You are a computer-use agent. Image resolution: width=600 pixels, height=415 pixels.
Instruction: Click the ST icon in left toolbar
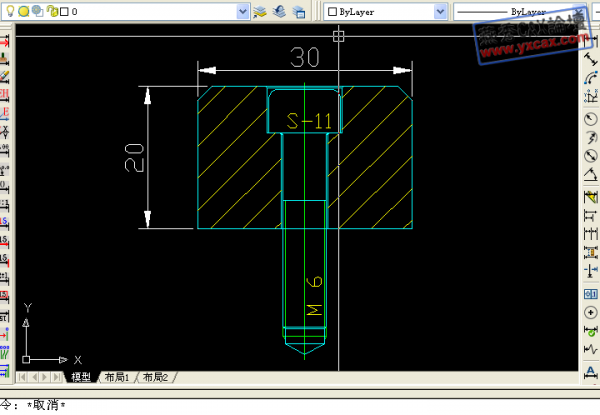(4, 316)
